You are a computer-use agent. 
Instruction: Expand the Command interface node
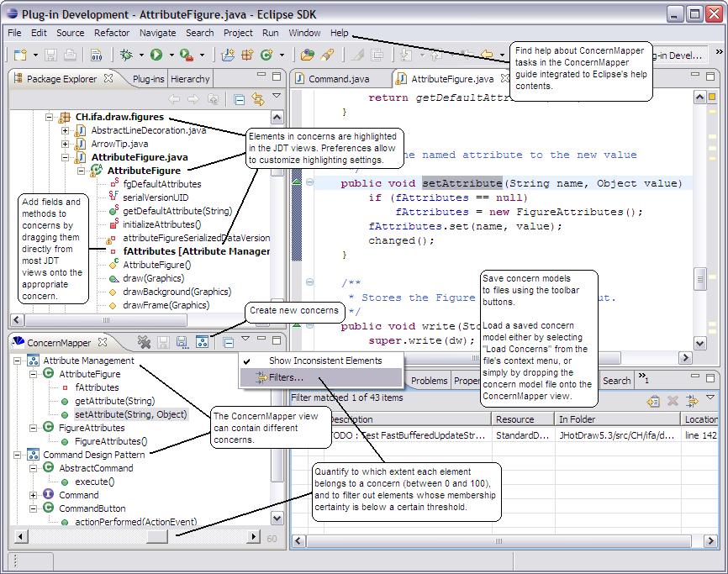[x=34, y=495]
